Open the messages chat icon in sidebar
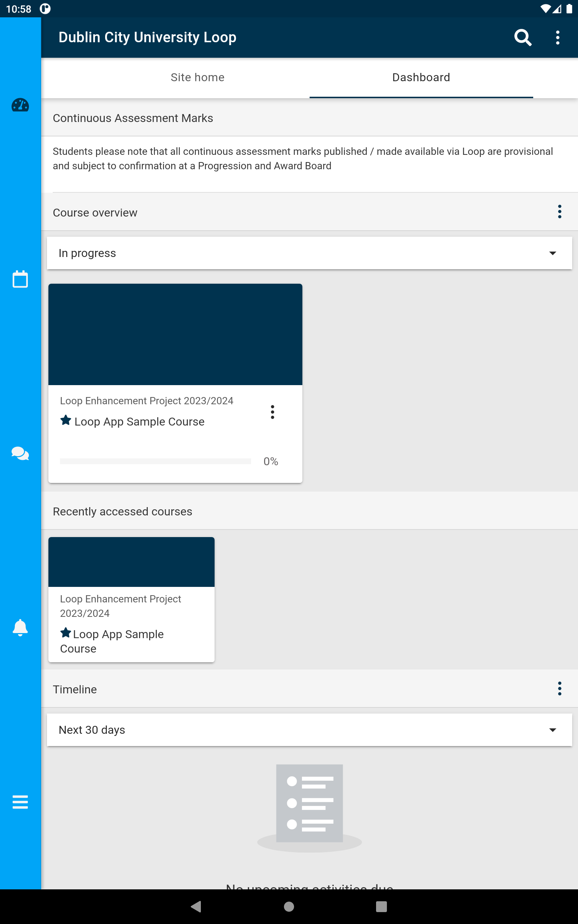 coord(20,453)
